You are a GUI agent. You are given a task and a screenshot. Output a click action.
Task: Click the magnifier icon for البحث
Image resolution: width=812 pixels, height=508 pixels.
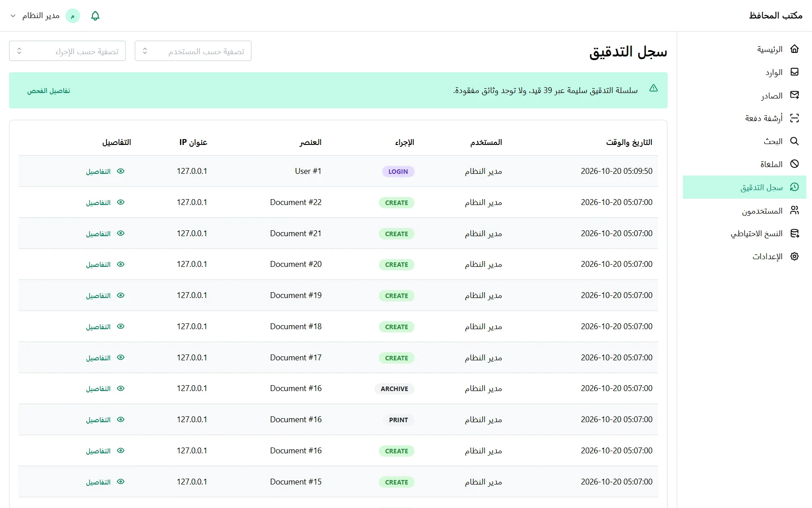(794, 141)
